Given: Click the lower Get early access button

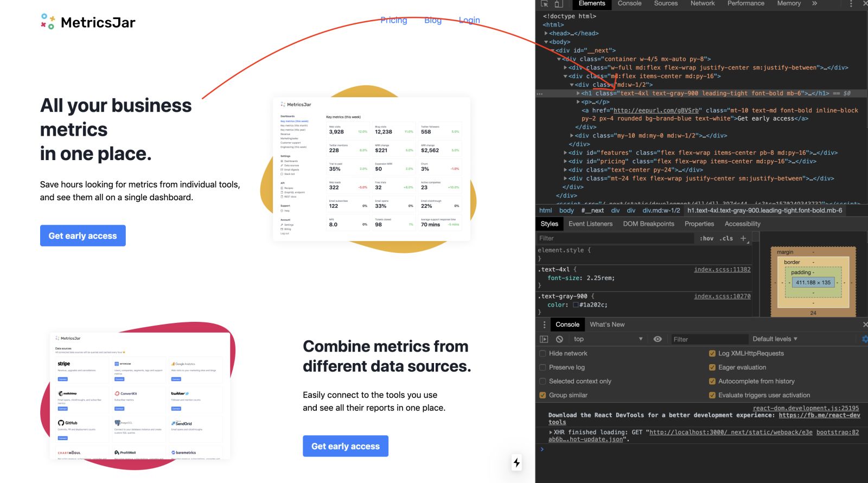Looking at the screenshot, I should (x=346, y=446).
